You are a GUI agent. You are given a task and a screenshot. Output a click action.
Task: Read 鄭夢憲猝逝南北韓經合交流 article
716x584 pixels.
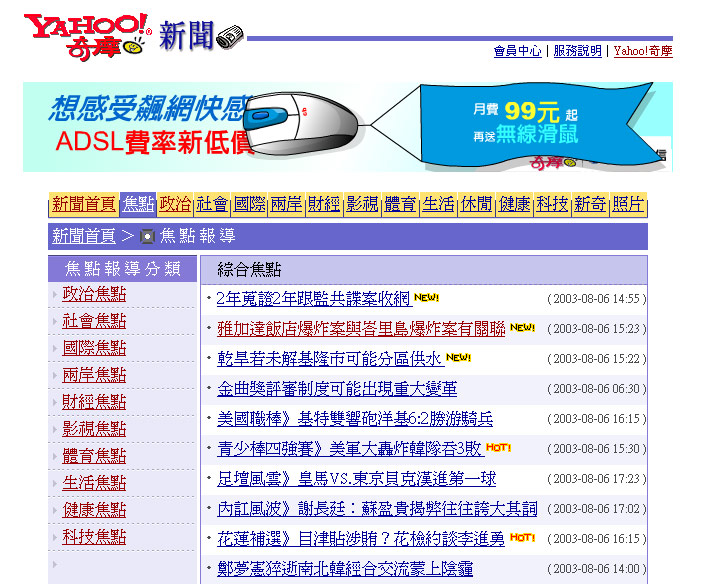(345, 569)
